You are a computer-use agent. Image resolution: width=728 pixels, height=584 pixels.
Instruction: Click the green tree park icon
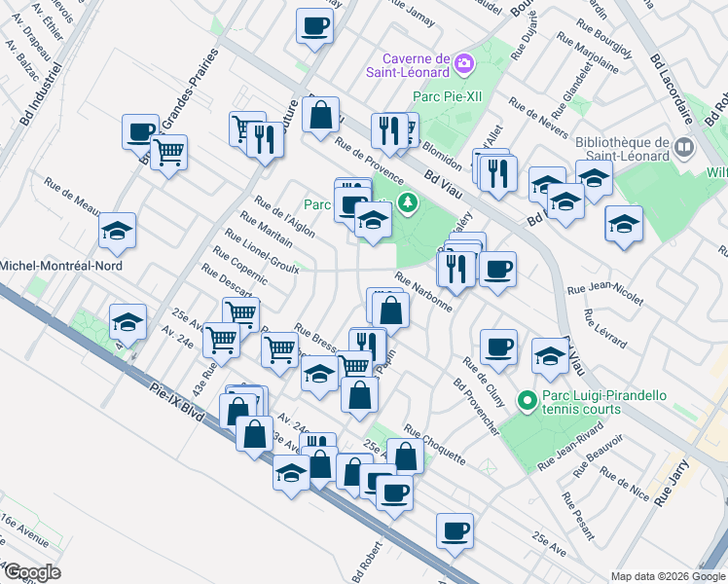(408, 202)
